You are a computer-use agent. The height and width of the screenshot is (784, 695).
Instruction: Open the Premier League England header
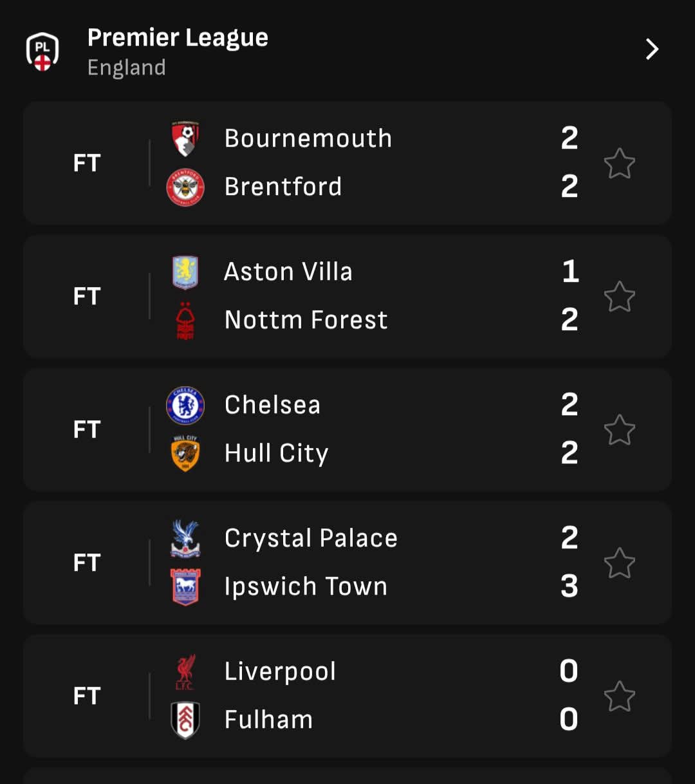[347, 51]
